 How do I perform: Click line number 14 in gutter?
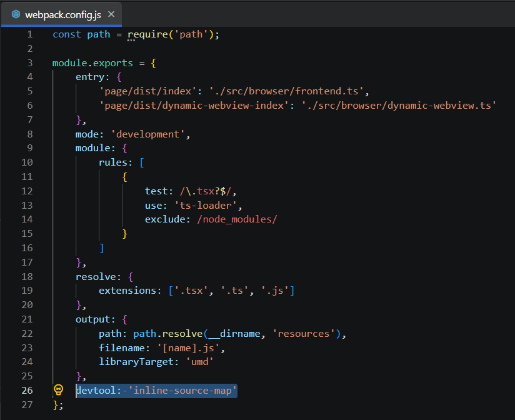27,219
